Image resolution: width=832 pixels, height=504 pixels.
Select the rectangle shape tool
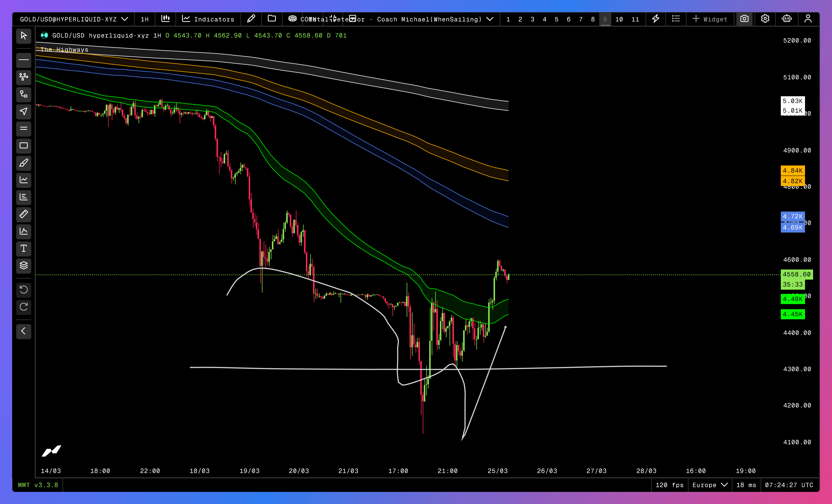(x=24, y=146)
